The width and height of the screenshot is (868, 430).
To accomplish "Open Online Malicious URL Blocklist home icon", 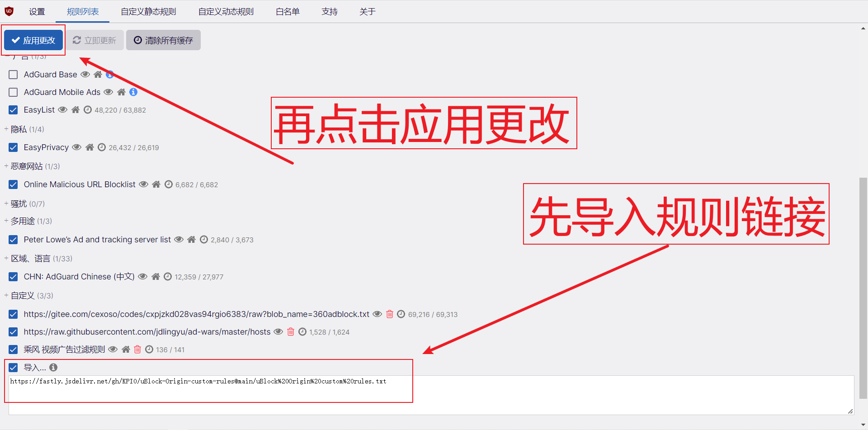I will [x=156, y=184].
